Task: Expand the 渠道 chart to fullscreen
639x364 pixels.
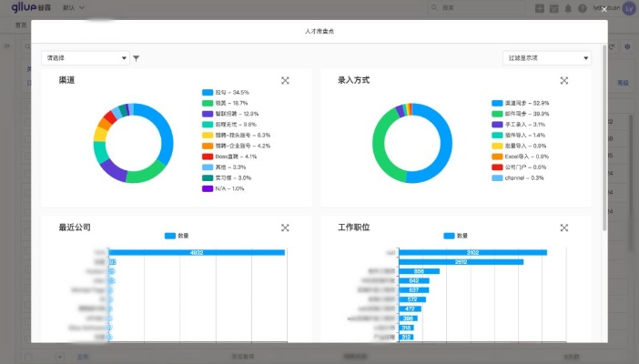Action: point(285,81)
